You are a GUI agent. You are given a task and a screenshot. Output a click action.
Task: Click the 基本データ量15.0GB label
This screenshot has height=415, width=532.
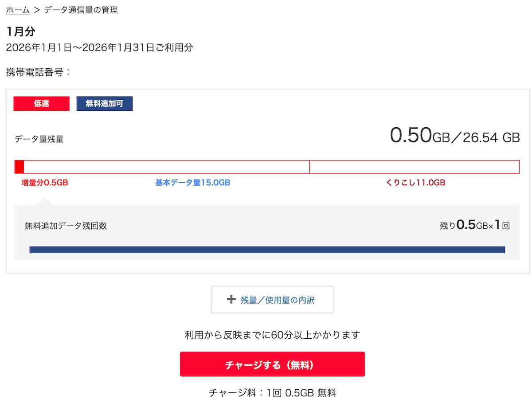192,183
